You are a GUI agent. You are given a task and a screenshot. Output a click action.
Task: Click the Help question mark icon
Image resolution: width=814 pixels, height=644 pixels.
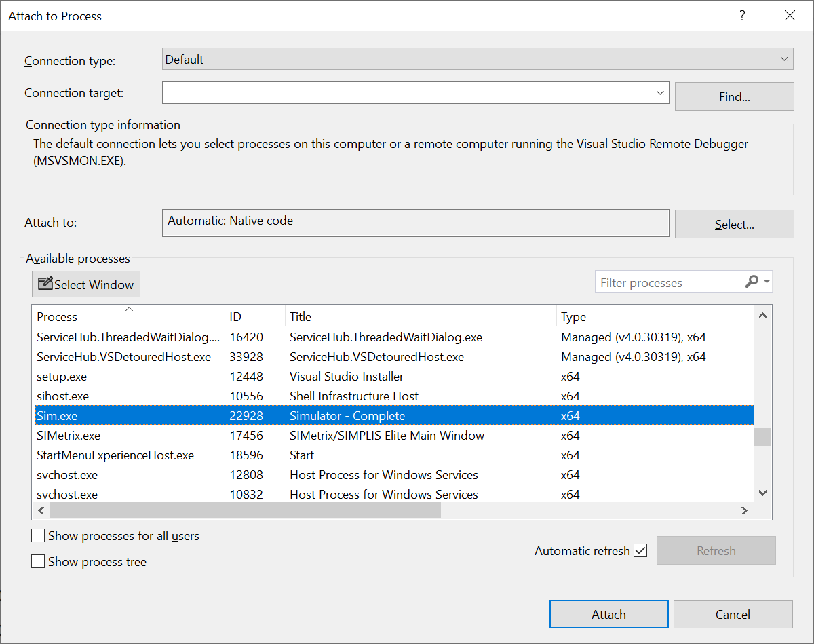(743, 16)
